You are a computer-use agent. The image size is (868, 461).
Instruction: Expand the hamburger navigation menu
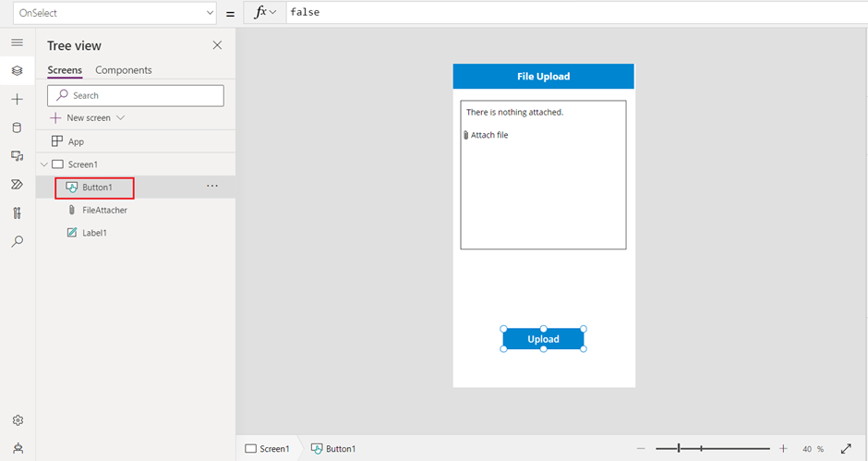(17, 43)
